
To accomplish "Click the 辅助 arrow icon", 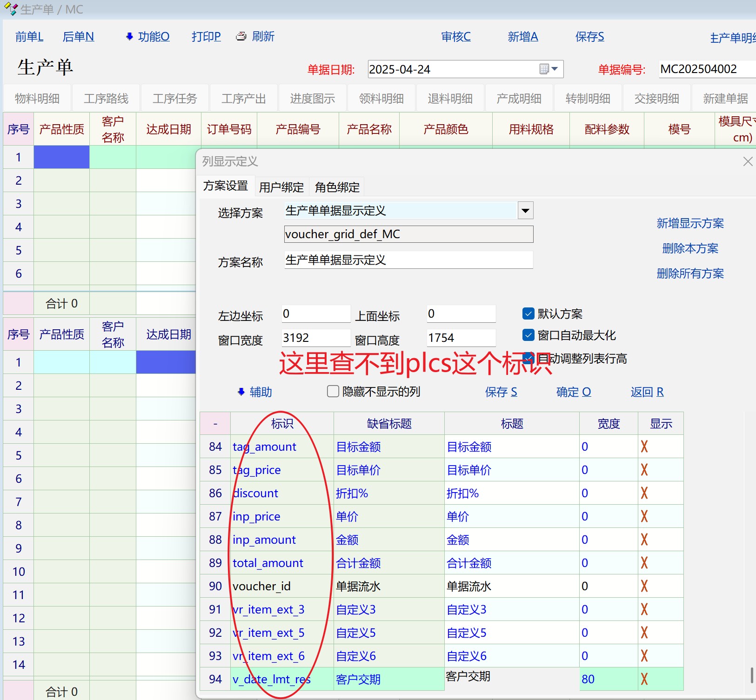I will tap(241, 392).
